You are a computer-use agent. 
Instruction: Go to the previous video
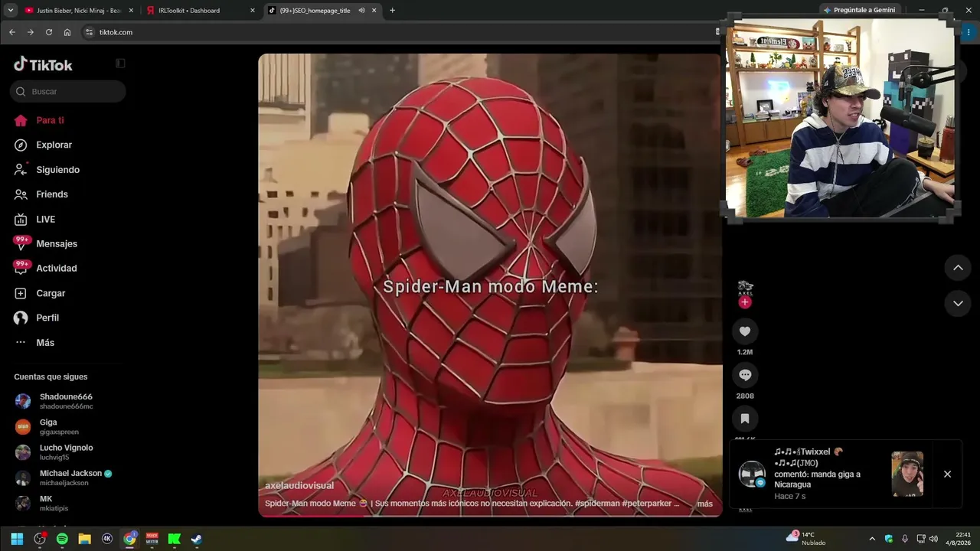coord(958,268)
